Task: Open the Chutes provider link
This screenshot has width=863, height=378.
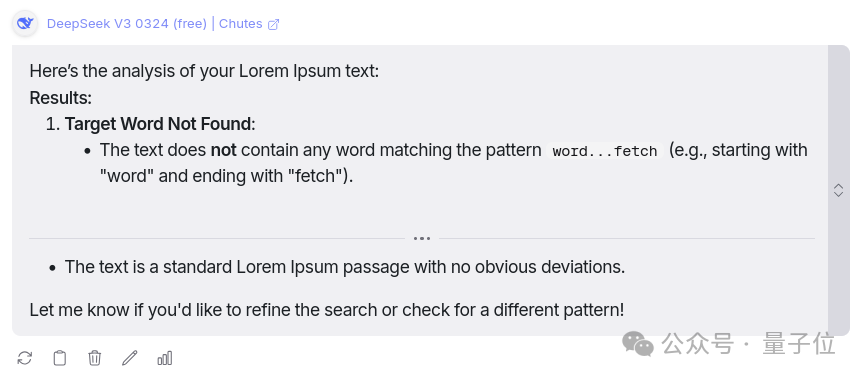Action: [241, 24]
